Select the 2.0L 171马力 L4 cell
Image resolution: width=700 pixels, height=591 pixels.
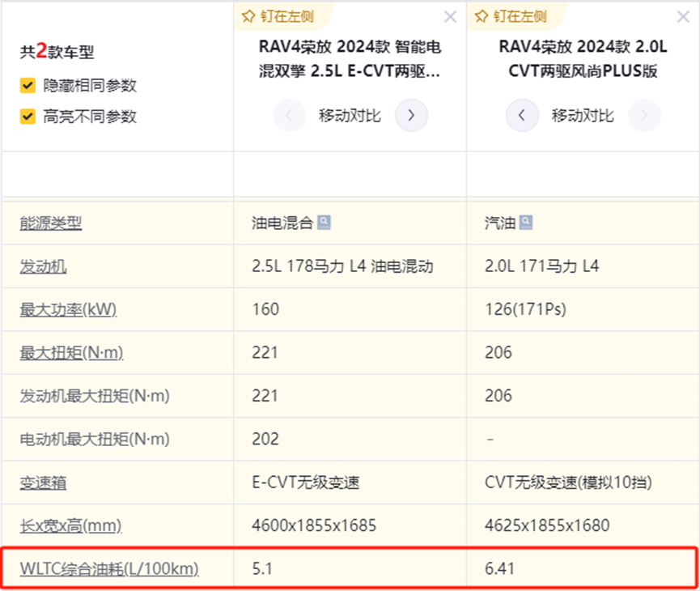(542, 266)
